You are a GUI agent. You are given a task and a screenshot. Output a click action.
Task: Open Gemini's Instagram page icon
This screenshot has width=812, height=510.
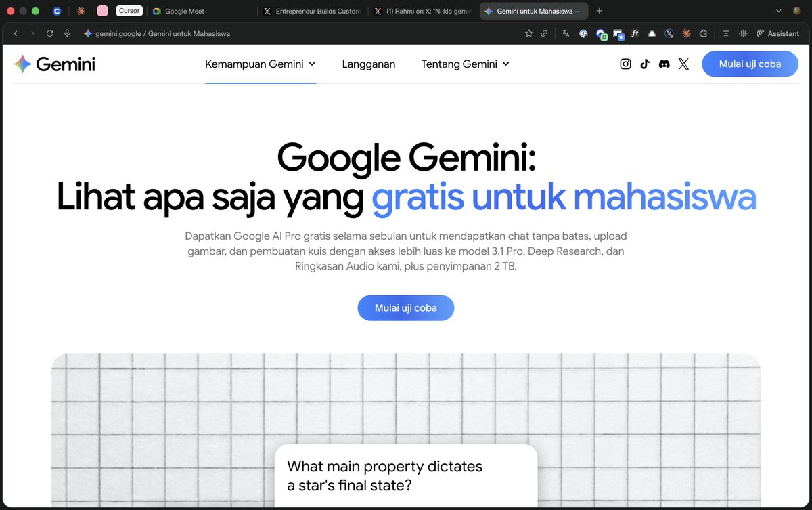point(626,64)
